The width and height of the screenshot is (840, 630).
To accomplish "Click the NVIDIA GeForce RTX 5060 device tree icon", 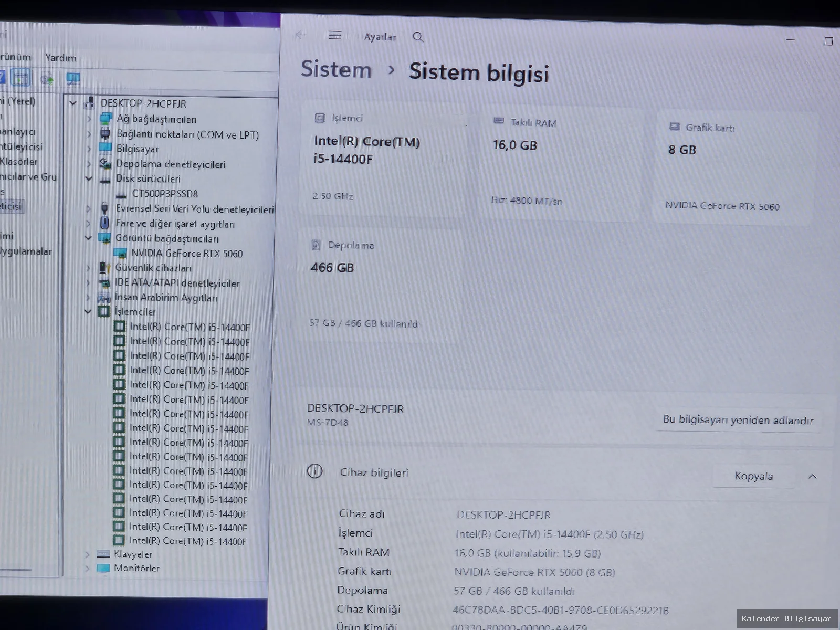I will (120, 253).
